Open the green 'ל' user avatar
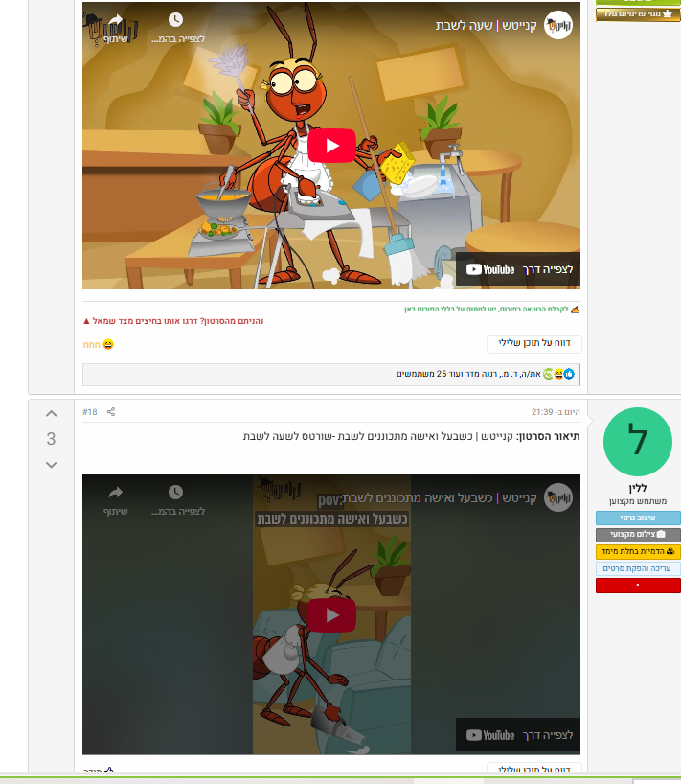The image size is (681, 784). pos(638,442)
